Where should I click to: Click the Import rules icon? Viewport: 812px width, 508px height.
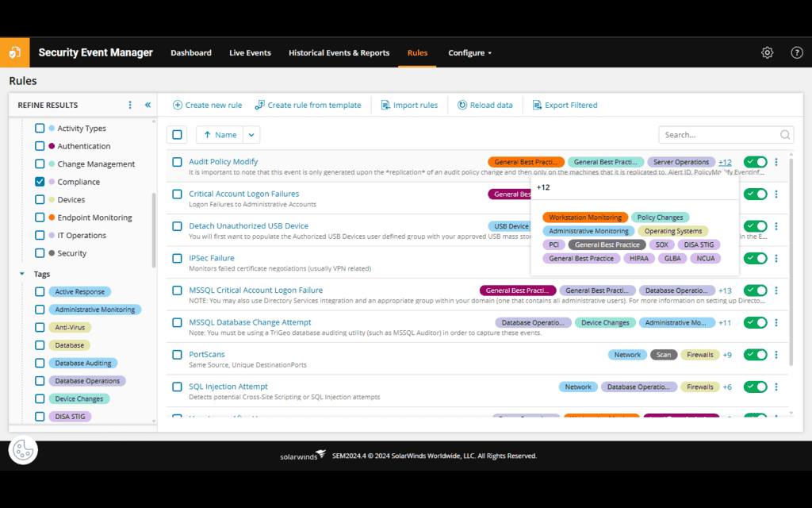(x=385, y=105)
